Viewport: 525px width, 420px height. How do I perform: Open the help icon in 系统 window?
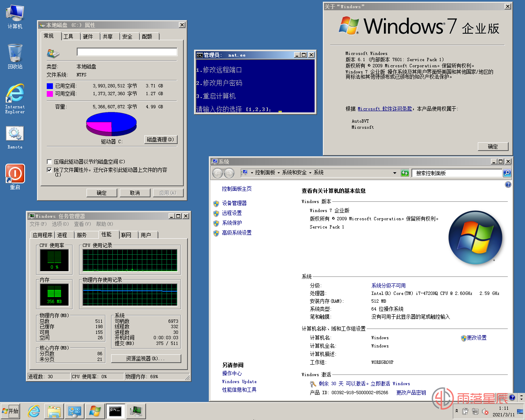click(508, 185)
